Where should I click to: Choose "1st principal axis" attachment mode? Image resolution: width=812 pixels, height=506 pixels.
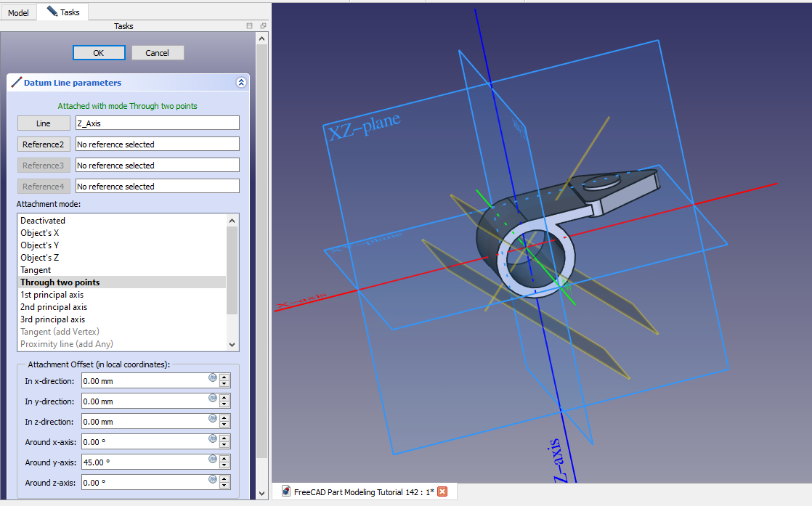pyautogui.click(x=52, y=295)
